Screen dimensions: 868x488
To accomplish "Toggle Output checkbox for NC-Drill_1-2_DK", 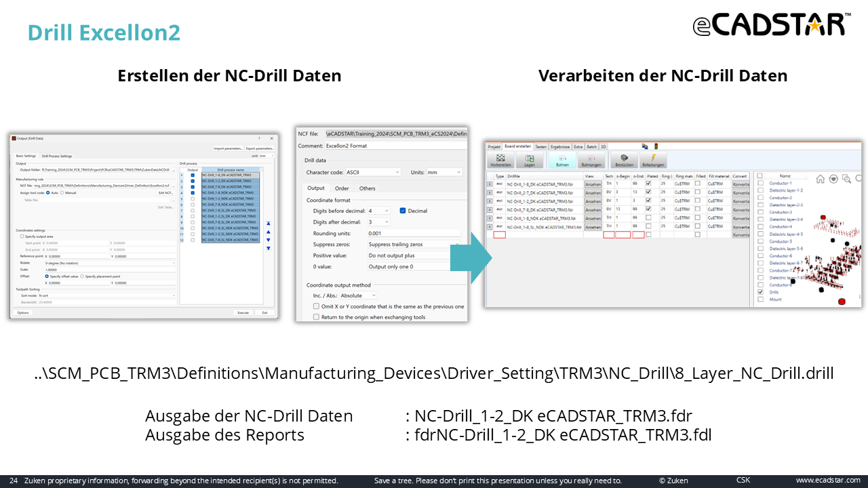I will pos(193,181).
